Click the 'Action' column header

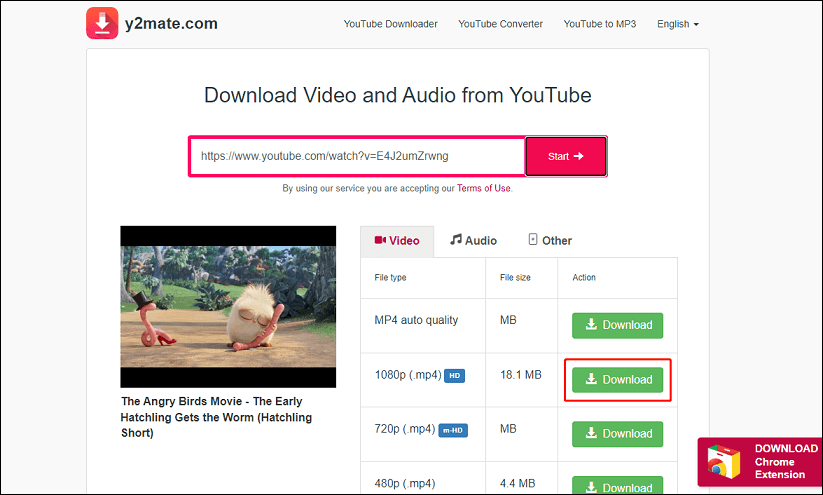584,278
